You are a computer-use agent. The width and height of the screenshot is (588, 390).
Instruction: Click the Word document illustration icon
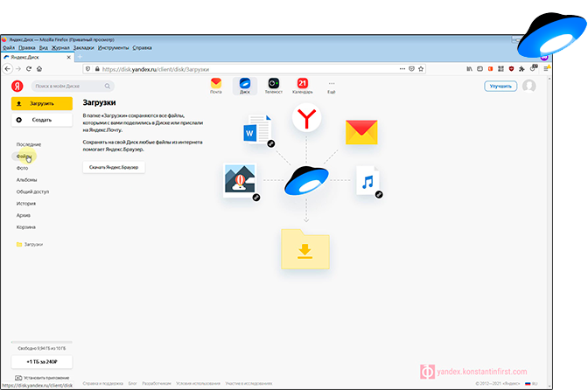(x=258, y=130)
